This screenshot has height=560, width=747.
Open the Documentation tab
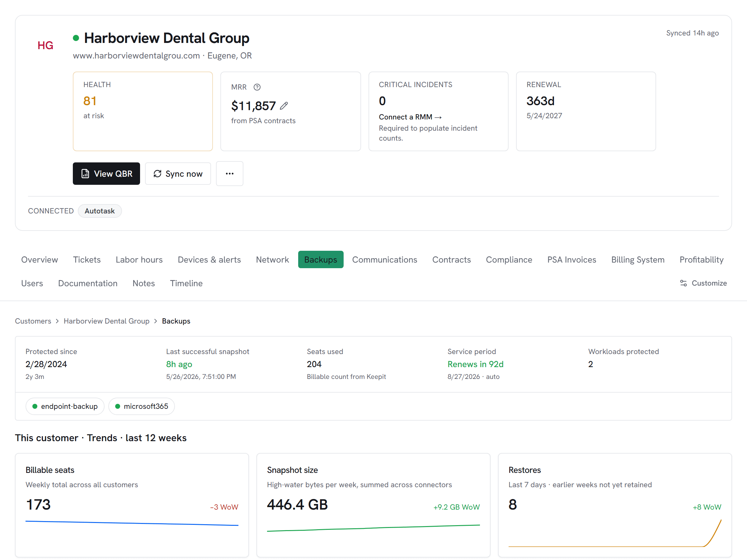tap(88, 283)
